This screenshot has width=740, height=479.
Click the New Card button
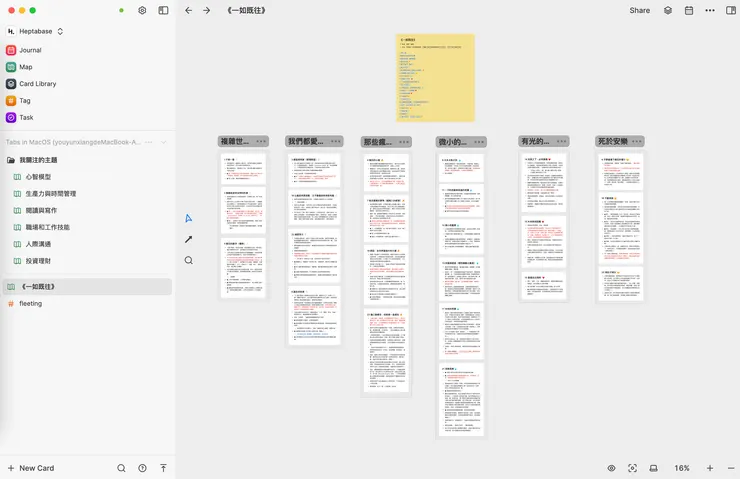(x=31, y=468)
